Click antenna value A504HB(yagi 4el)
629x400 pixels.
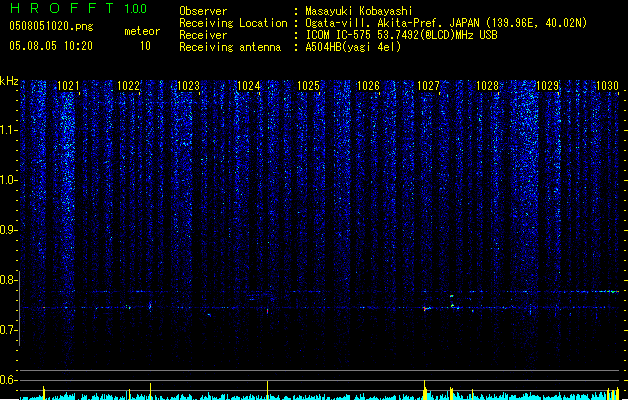pos(353,47)
